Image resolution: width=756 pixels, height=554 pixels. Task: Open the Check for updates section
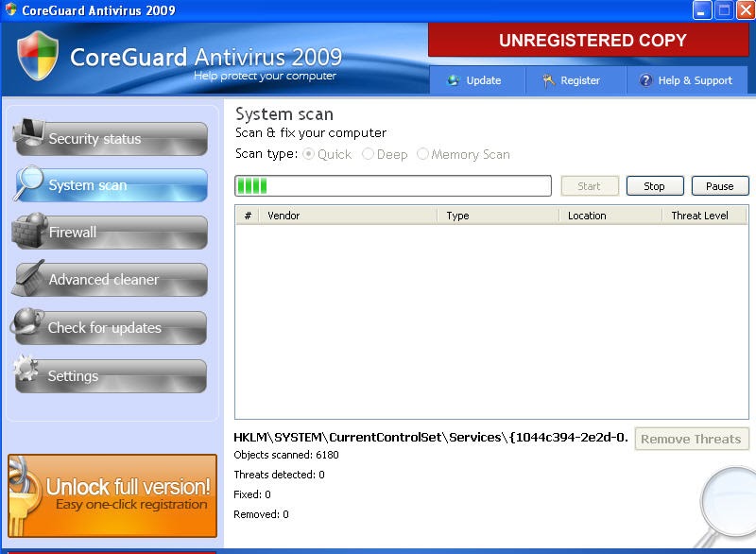112,328
